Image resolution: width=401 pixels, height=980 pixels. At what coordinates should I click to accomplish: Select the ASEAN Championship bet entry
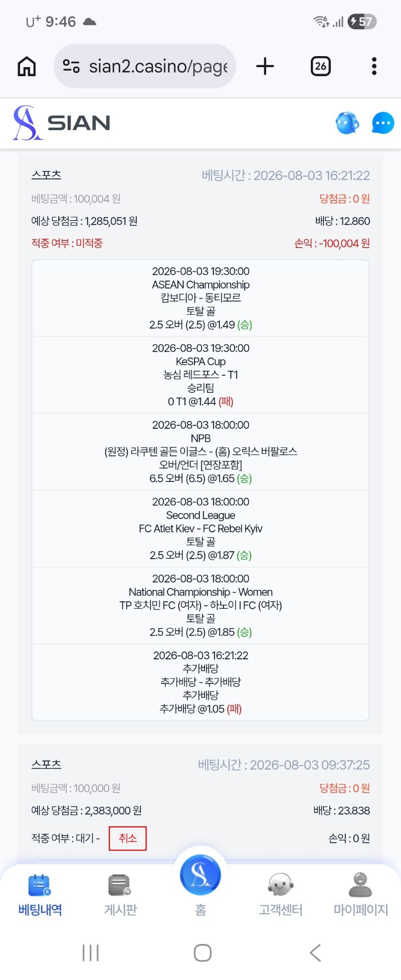(200, 298)
